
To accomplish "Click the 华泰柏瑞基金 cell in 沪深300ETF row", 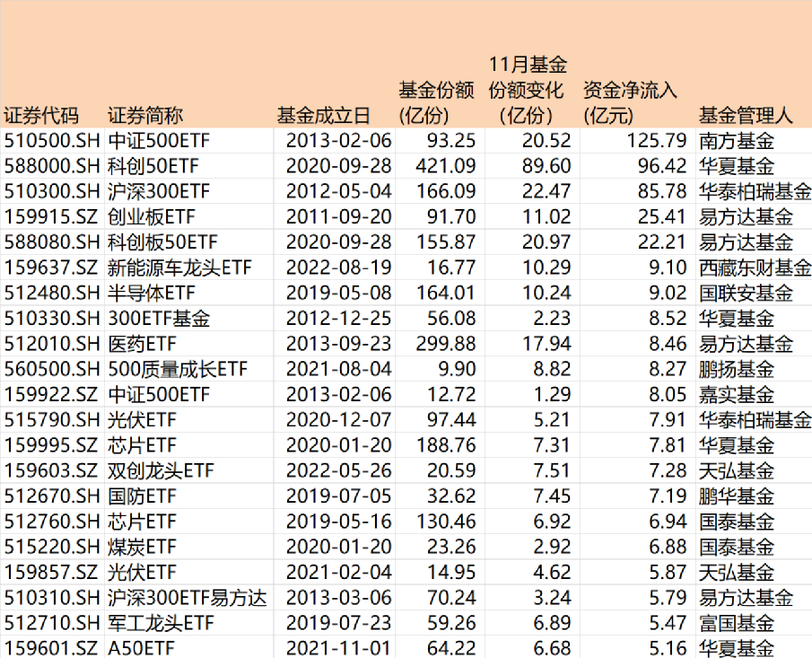I will coord(755,192).
